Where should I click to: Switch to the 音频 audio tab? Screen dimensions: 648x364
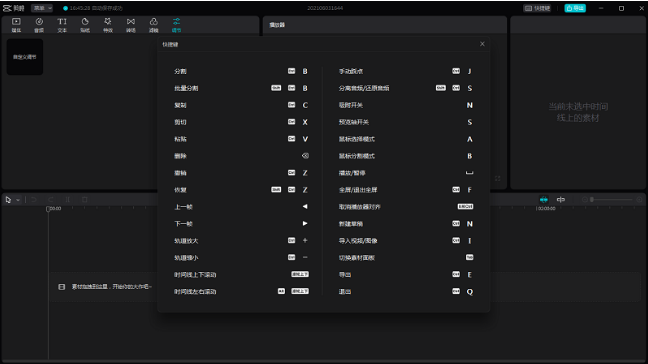pyautogui.click(x=39, y=25)
